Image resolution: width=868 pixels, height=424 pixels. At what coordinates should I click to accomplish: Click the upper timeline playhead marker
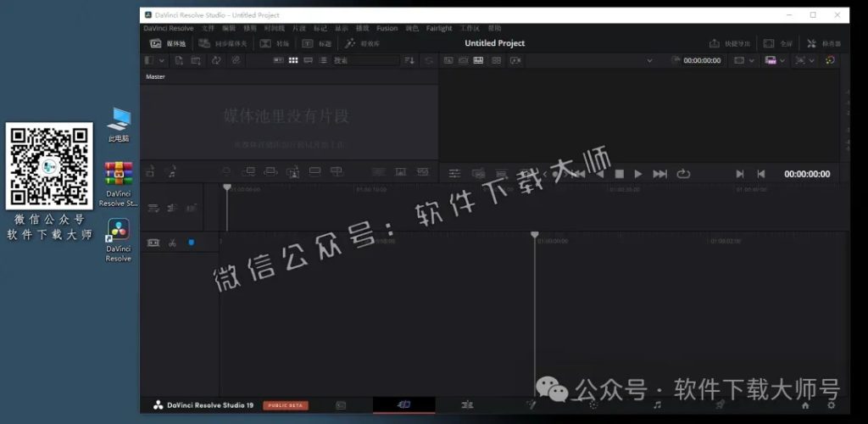coord(227,187)
